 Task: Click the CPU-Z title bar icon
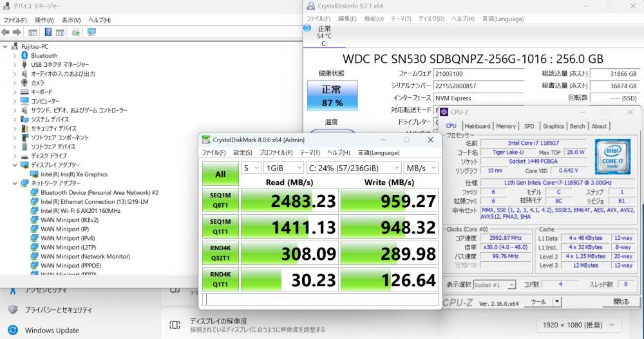point(444,112)
